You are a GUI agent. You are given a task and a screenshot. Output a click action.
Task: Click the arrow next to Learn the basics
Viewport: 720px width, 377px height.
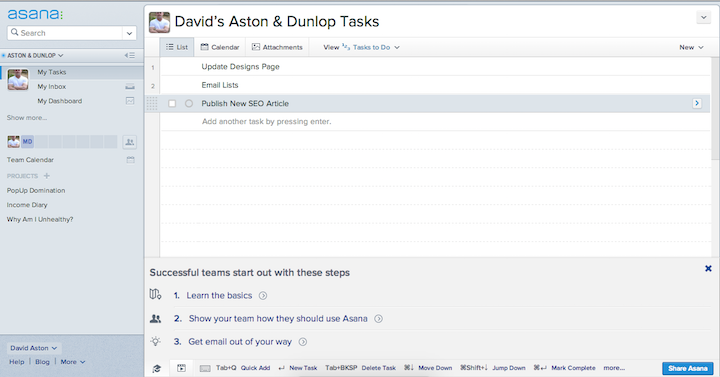click(263, 296)
